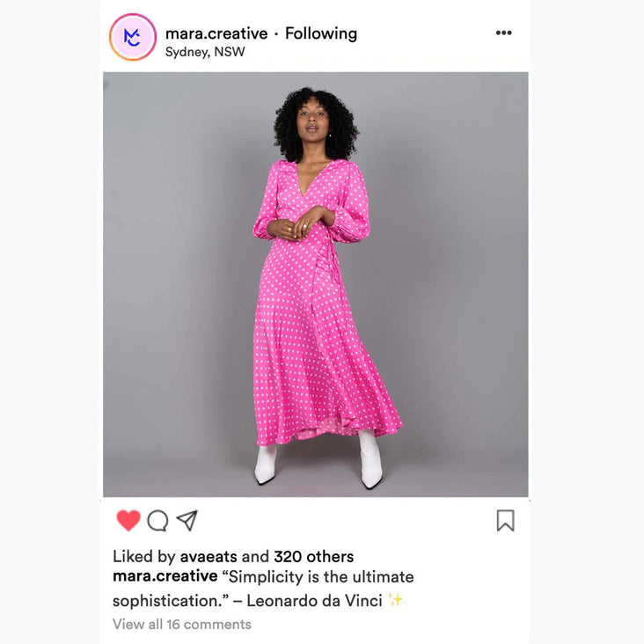Open comments via the speech bubble icon

[x=157, y=520]
